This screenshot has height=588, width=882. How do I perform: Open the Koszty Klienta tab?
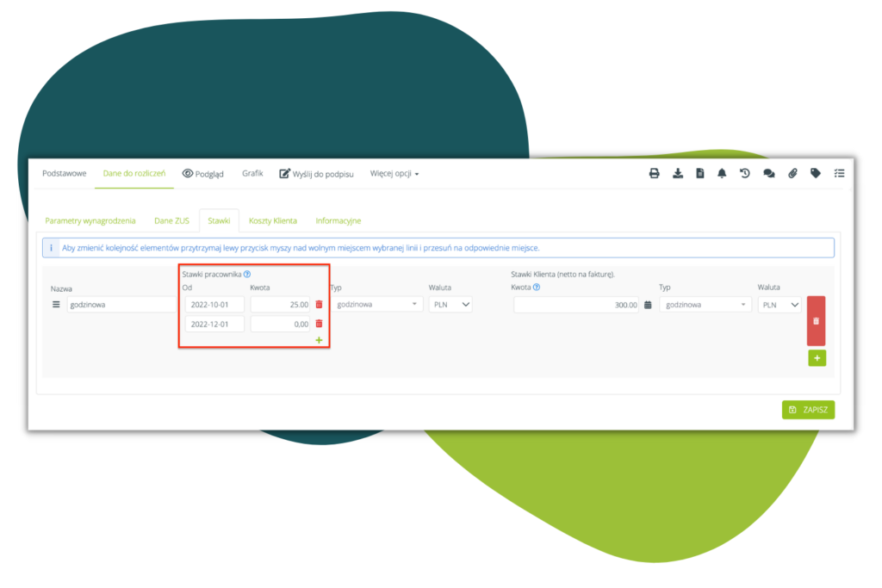tap(272, 221)
